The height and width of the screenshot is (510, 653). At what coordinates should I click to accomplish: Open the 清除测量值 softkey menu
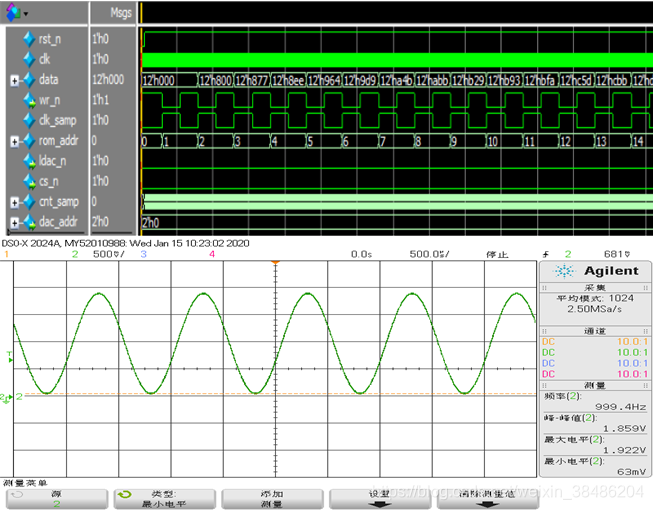click(x=487, y=499)
